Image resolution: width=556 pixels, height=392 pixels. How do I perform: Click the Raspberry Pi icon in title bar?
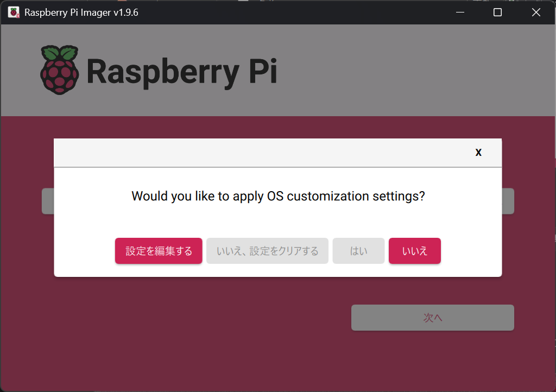click(12, 12)
